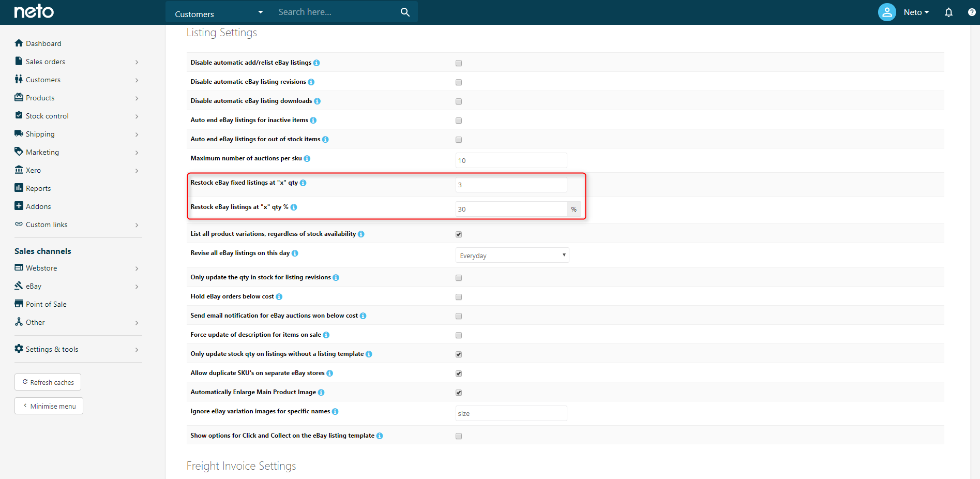
Task: Expand the Marketing submenu chevron
Action: tap(137, 153)
